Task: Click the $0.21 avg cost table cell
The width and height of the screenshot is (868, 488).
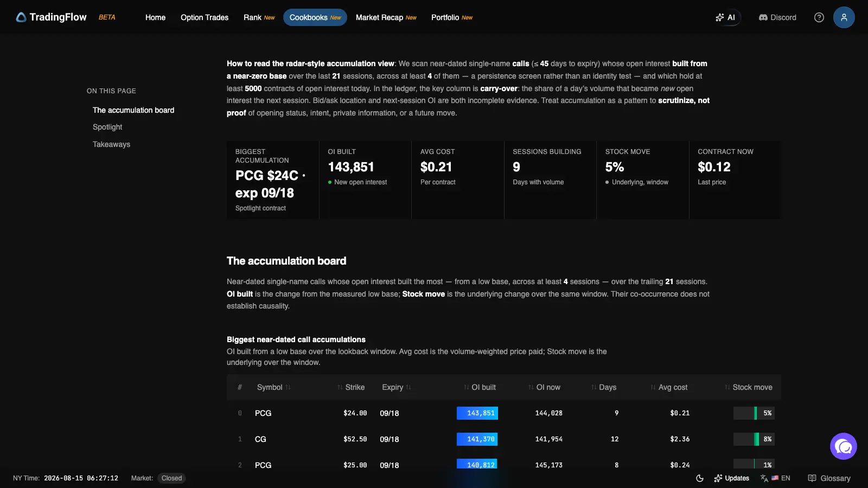Action: click(680, 413)
